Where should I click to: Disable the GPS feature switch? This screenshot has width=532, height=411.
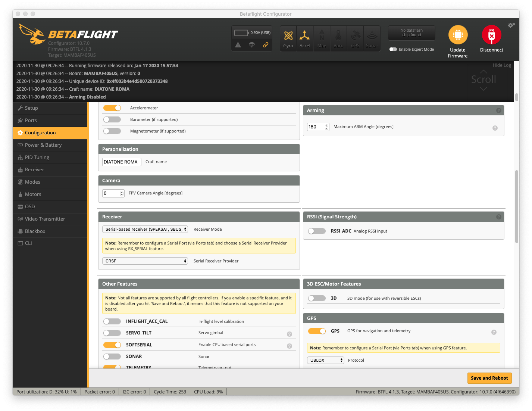pyautogui.click(x=317, y=331)
